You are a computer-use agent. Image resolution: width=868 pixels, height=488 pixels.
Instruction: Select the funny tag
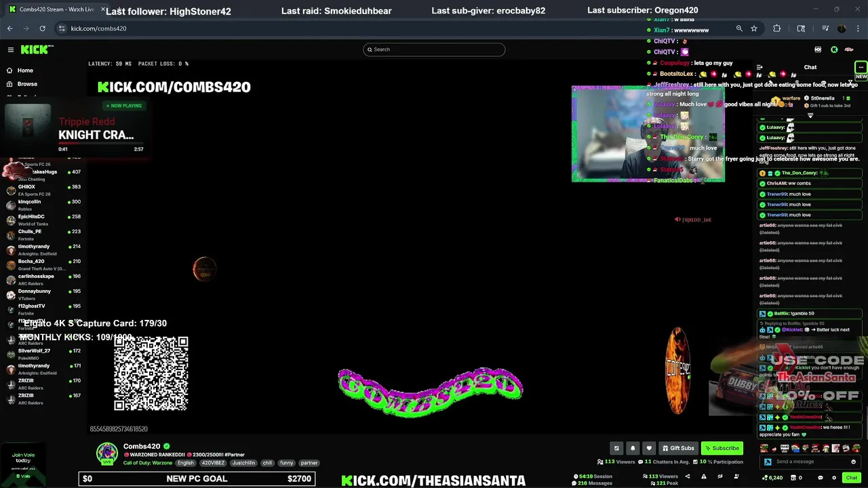(x=286, y=463)
